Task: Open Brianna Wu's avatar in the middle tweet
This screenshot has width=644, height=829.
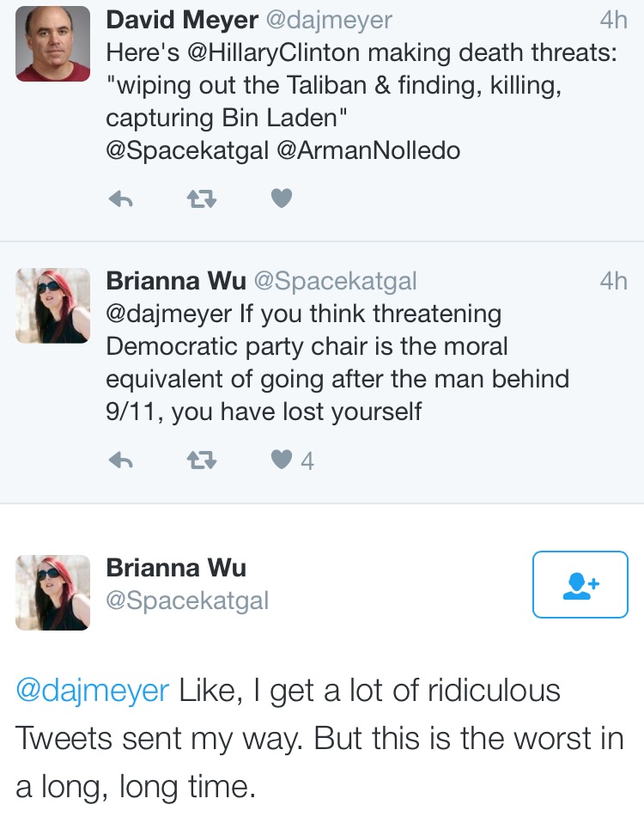Action: click(53, 306)
